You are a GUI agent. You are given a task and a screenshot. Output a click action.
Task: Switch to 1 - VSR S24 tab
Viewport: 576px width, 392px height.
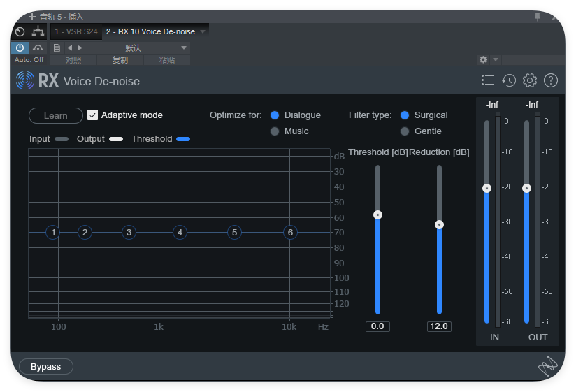(x=76, y=31)
